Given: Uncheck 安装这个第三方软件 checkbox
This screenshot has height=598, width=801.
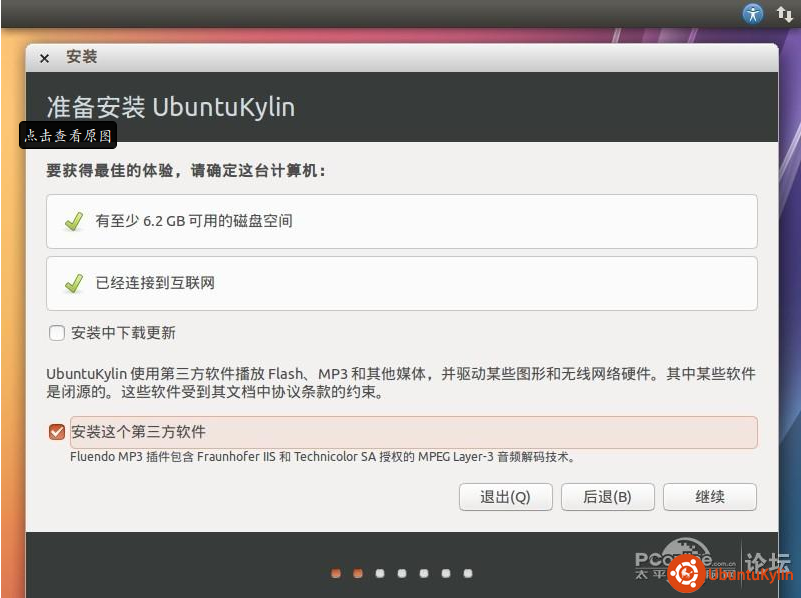Looking at the screenshot, I should pos(57,432).
